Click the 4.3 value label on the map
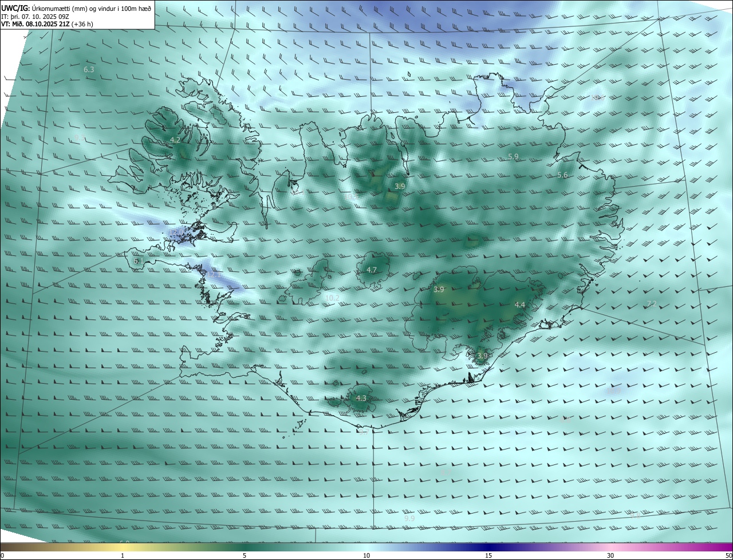Viewport: 733px width, 560px height. point(361,398)
